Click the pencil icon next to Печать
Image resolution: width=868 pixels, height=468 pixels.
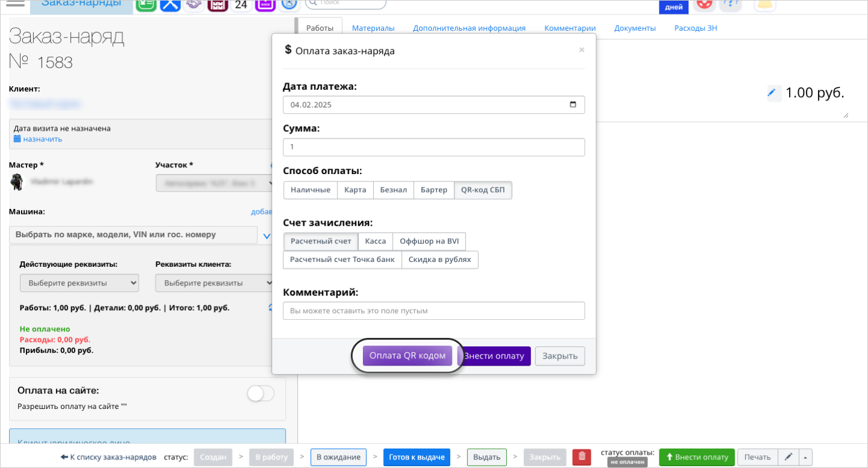coord(788,457)
